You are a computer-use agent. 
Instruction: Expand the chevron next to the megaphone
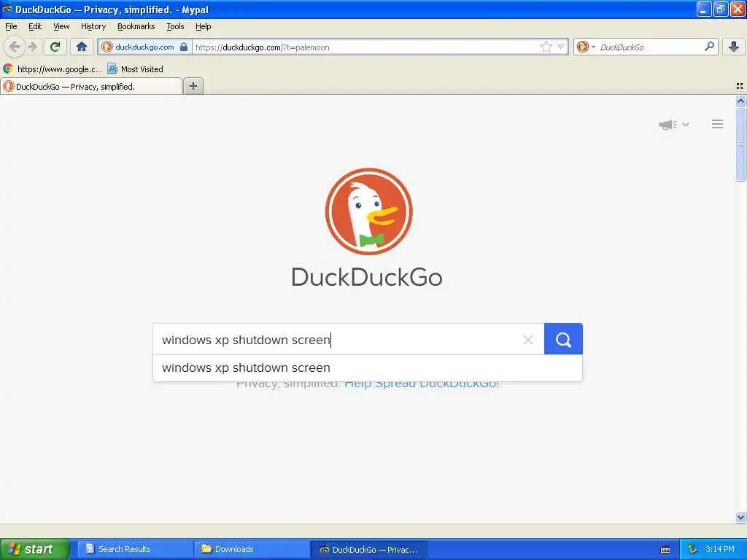(x=686, y=124)
